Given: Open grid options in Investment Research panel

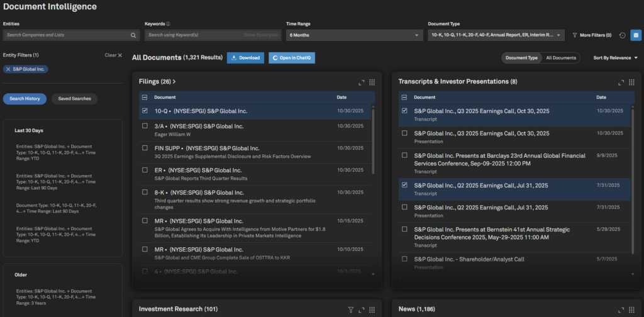Looking at the screenshot, I should (372, 309).
